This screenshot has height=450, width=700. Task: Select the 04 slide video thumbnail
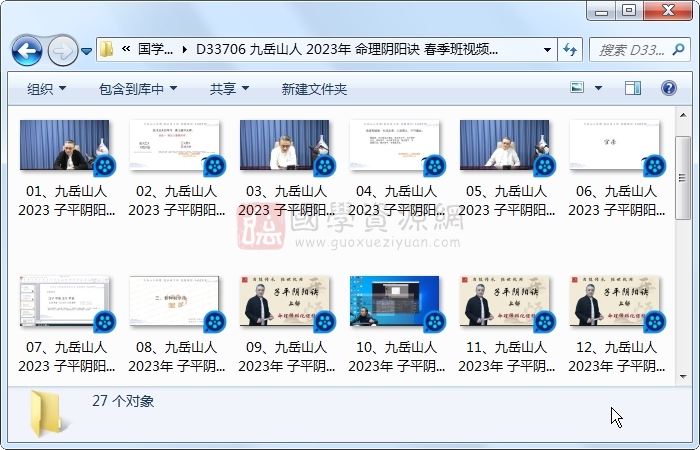point(394,145)
